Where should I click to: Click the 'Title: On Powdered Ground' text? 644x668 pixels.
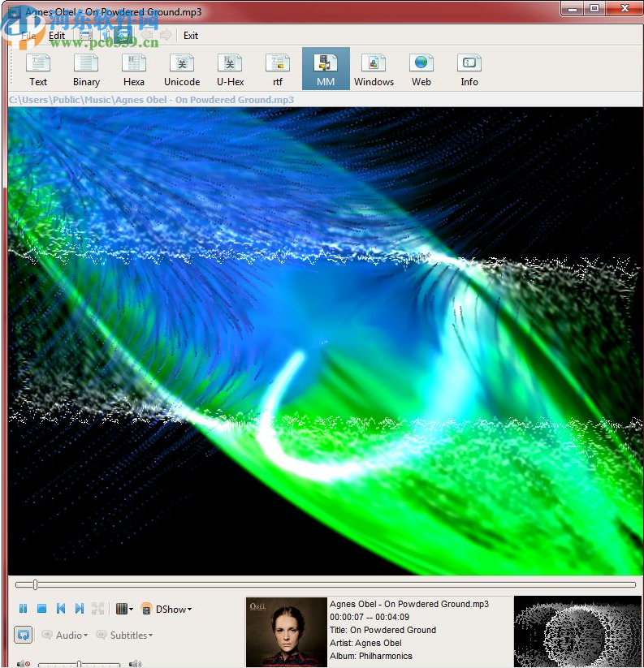383,630
